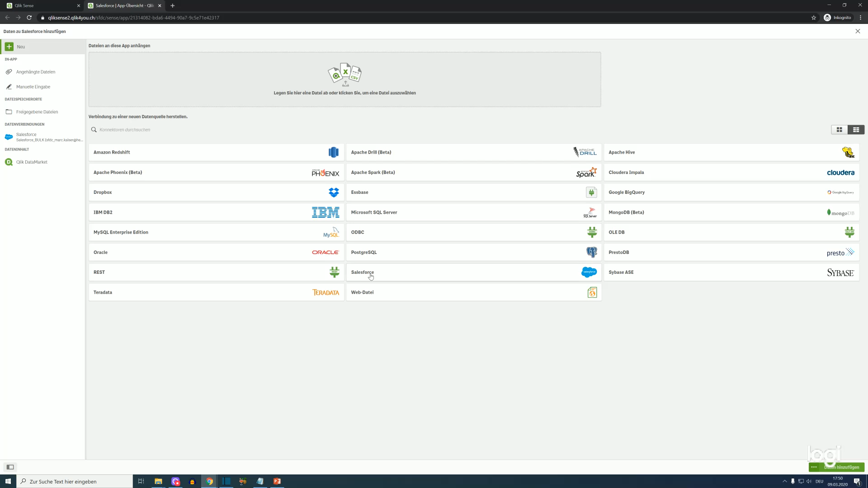Click the Apache Phoenix logo
The image size is (868, 488).
pyautogui.click(x=325, y=173)
